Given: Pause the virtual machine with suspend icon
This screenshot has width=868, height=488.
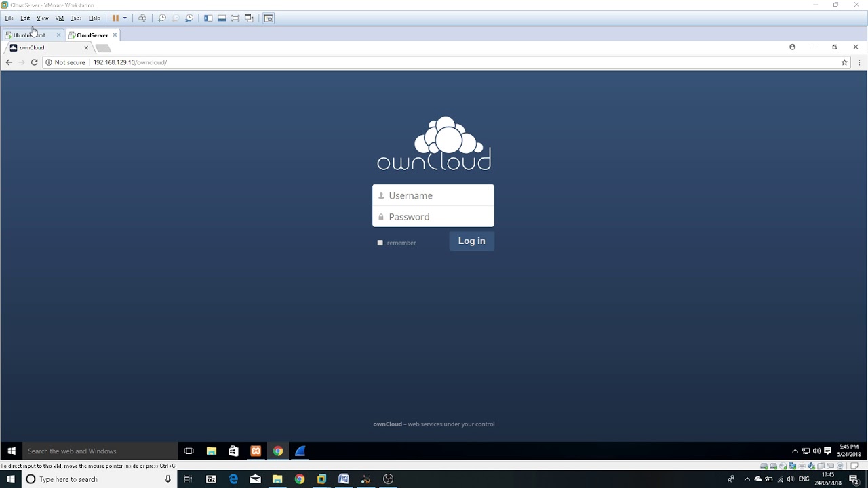Looking at the screenshot, I should pyautogui.click(x=115, y=18).
